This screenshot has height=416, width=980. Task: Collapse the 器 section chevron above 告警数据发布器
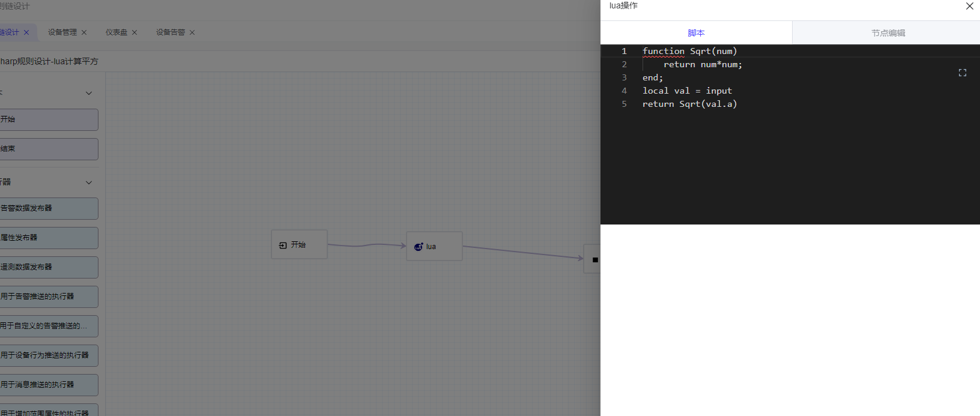coord(89,182)
